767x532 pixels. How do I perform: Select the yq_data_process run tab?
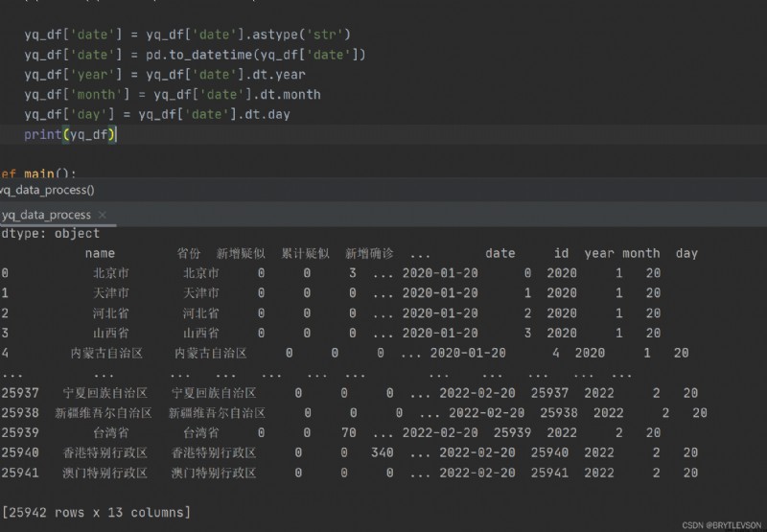46,215
